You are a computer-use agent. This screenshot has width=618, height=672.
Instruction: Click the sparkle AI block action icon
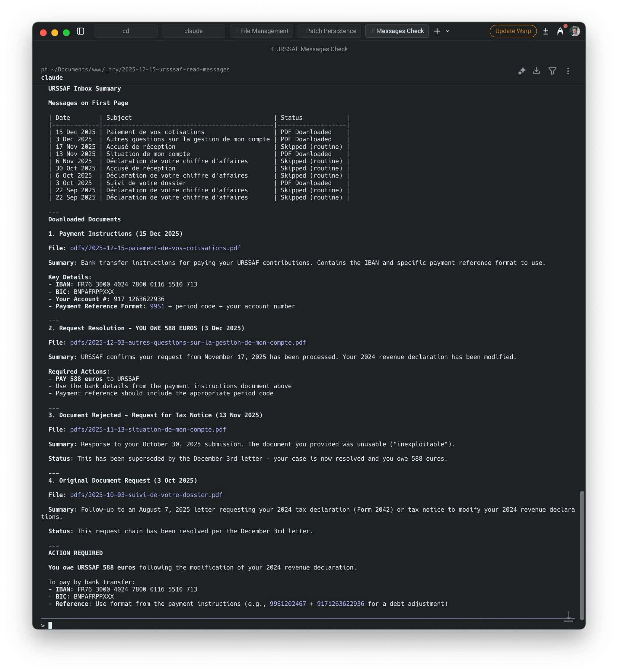pos(521,71)
